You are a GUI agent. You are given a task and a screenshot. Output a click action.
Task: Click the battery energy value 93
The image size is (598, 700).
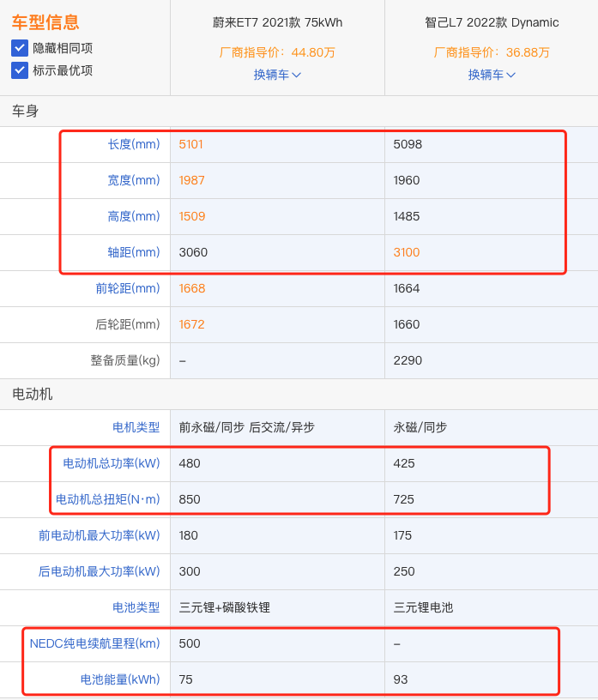tap(400, 679)
